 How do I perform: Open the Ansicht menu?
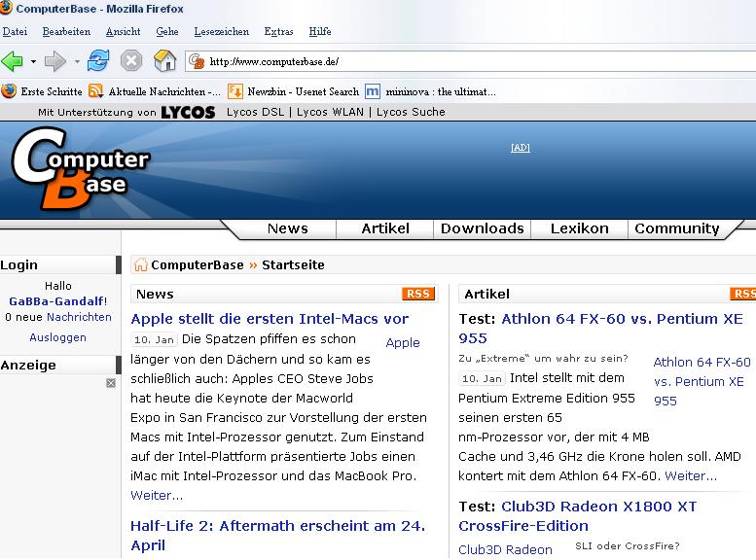click(x=123, y=32)
